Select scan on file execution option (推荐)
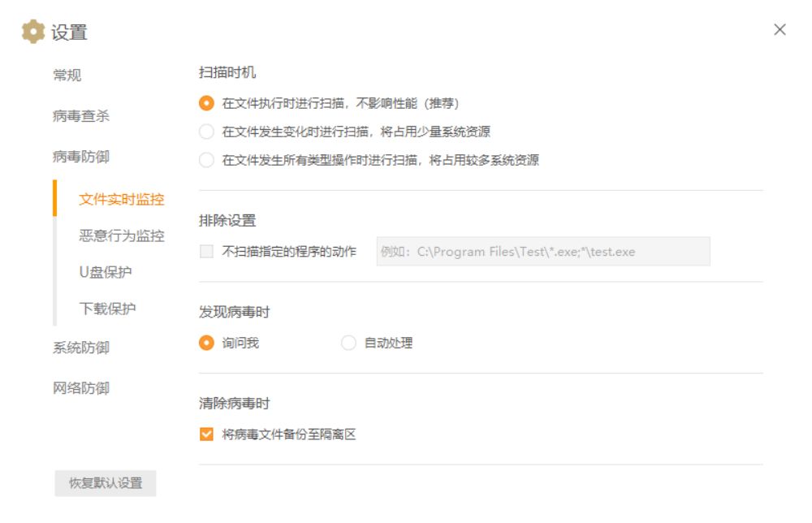Screen dimensions: 812x523 coord(206,103)
